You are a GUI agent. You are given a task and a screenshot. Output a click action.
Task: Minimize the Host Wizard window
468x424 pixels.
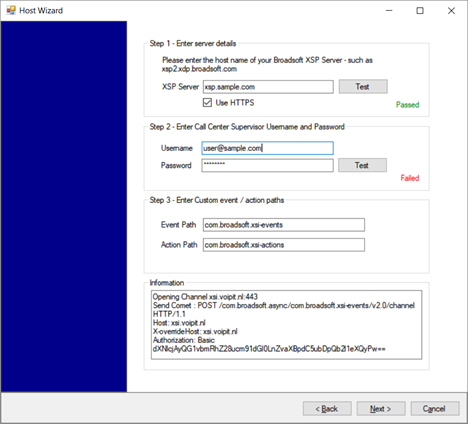pos(389,11)
